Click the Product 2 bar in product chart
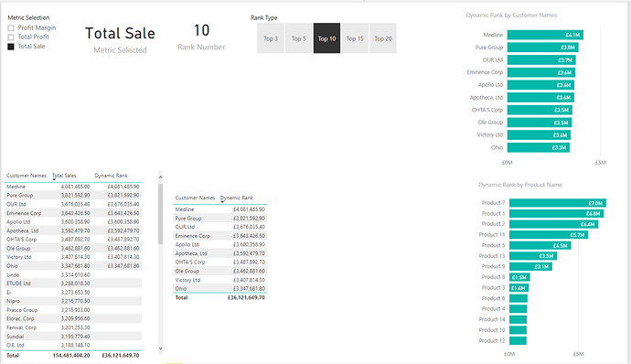 [553, 224]
